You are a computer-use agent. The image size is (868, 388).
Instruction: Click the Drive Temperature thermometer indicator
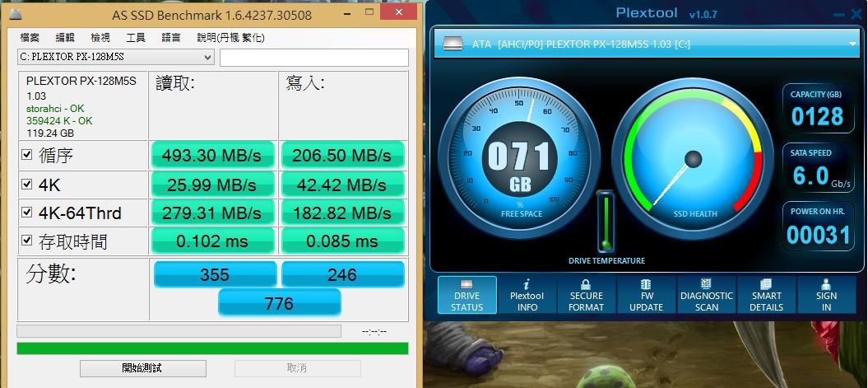[x=606, y=222]
